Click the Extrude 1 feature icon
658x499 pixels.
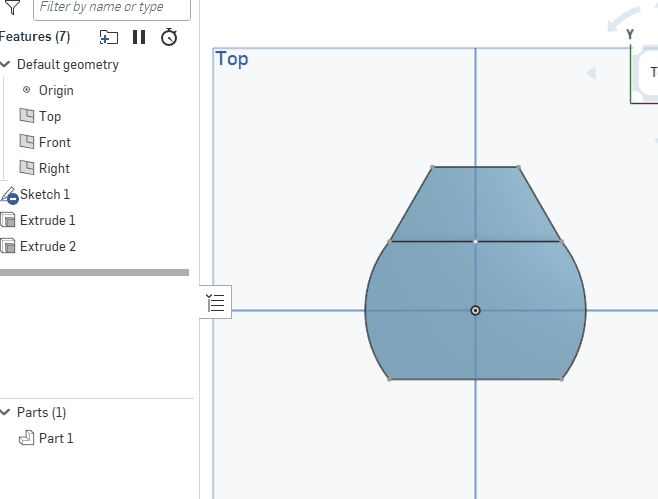click(x=8, y=220)
